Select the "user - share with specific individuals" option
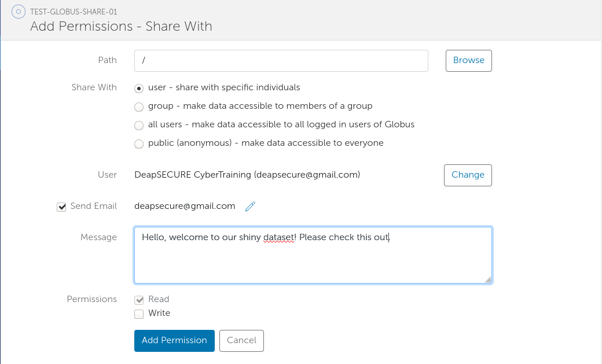602x364 pixels. (139, 88)
